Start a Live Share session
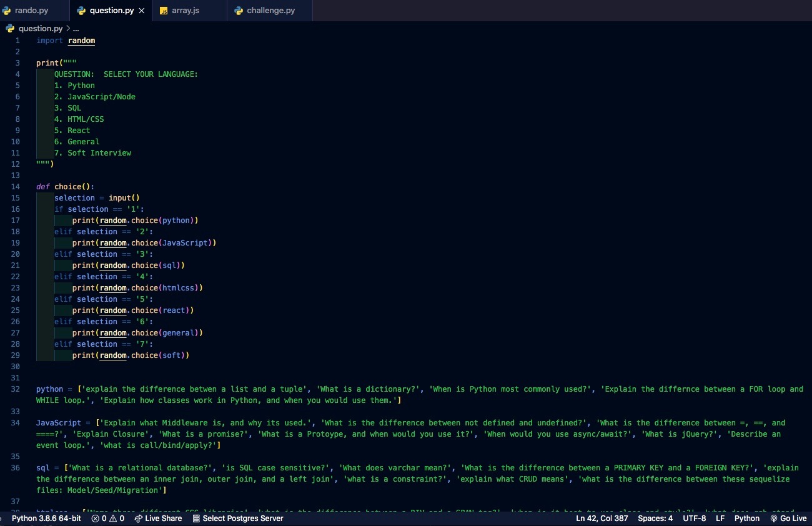The image size is (812, 526). click(x=158, y=519)
